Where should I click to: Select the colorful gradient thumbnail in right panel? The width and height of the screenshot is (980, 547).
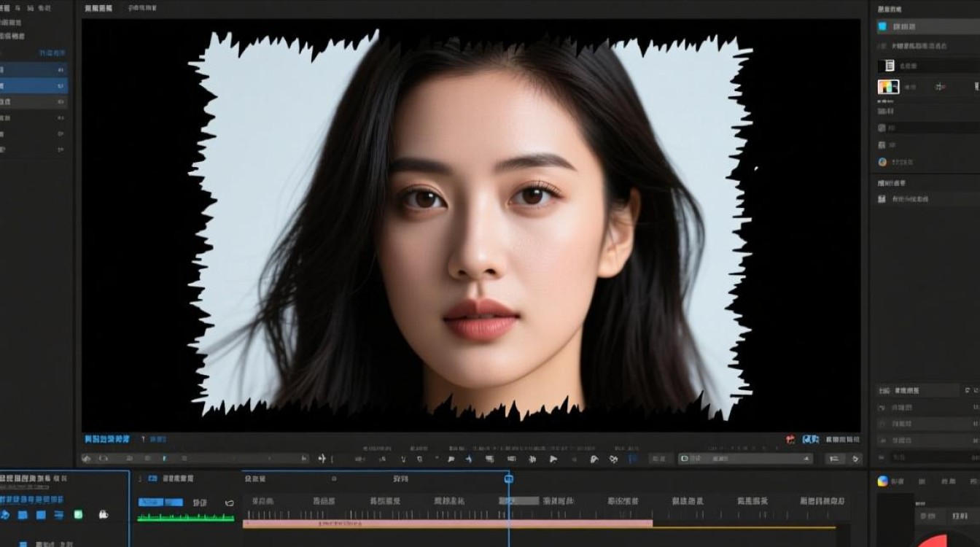tap(888, 87)
